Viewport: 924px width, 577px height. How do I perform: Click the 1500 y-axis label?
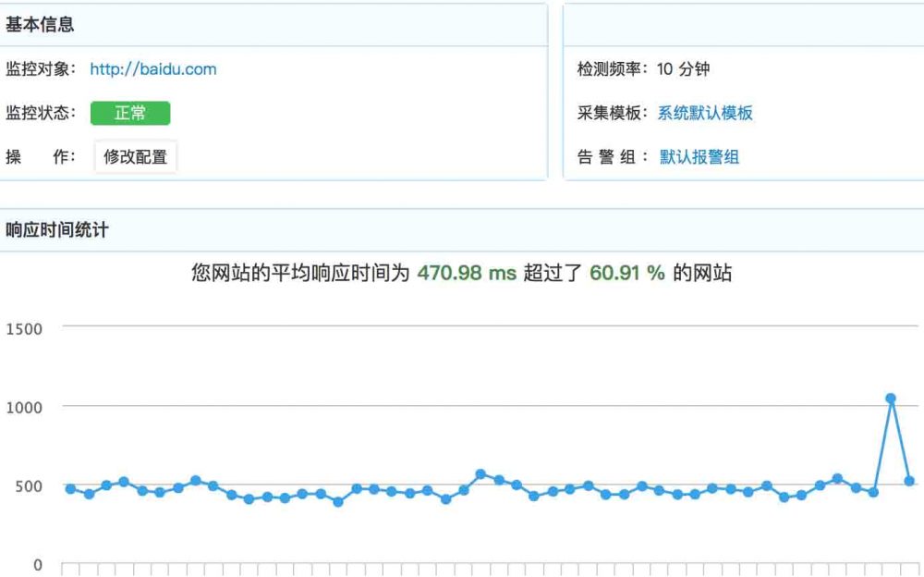(x=24, y=329)
